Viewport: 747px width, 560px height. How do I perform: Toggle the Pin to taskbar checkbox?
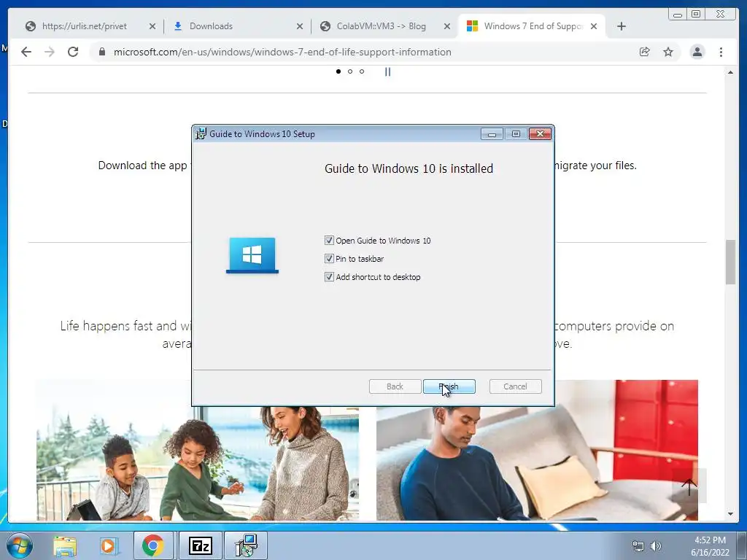coord(329,259)
